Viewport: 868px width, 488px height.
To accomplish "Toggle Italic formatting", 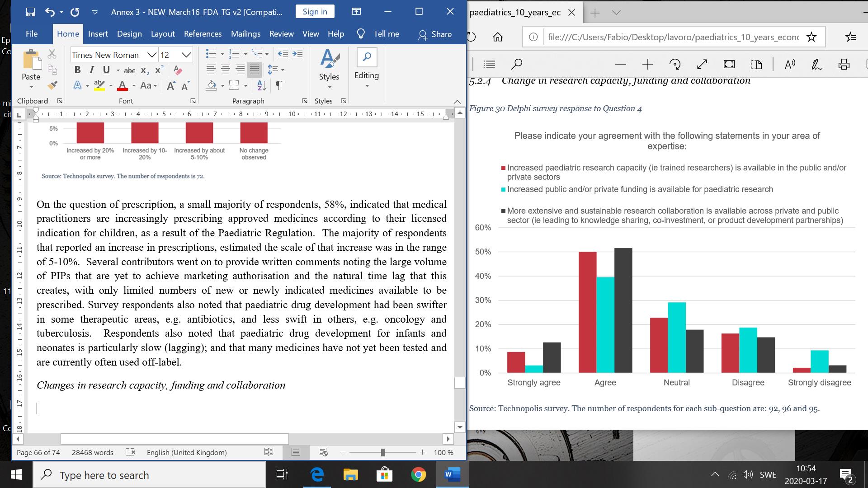I will coord(92,70).
